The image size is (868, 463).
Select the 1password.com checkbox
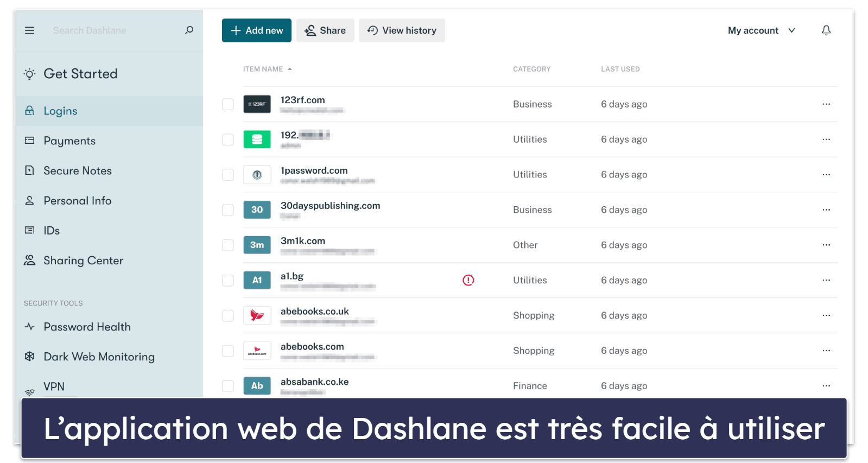click(x=228, y=175)
